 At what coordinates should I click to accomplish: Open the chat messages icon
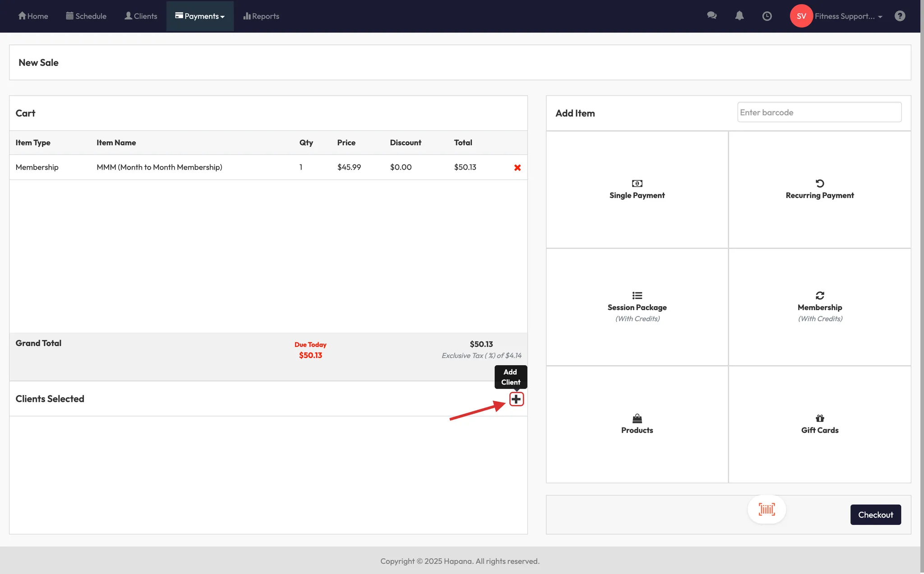pos(711,16)
